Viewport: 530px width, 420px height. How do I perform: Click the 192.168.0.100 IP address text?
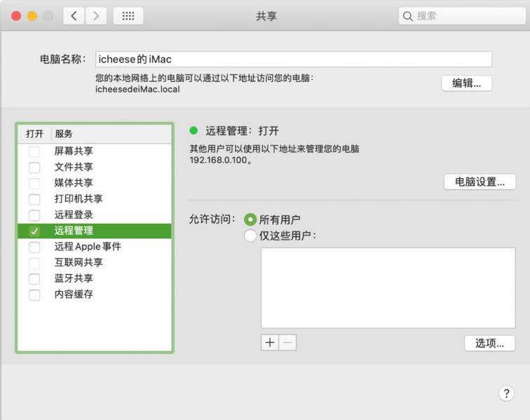pyautogui.click(x=218, y=161)
